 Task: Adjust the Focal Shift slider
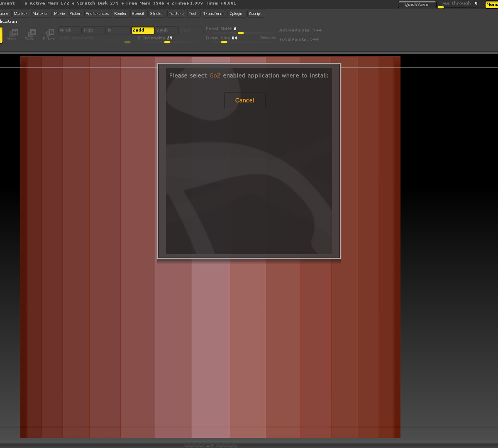click(x=240, y=30)
